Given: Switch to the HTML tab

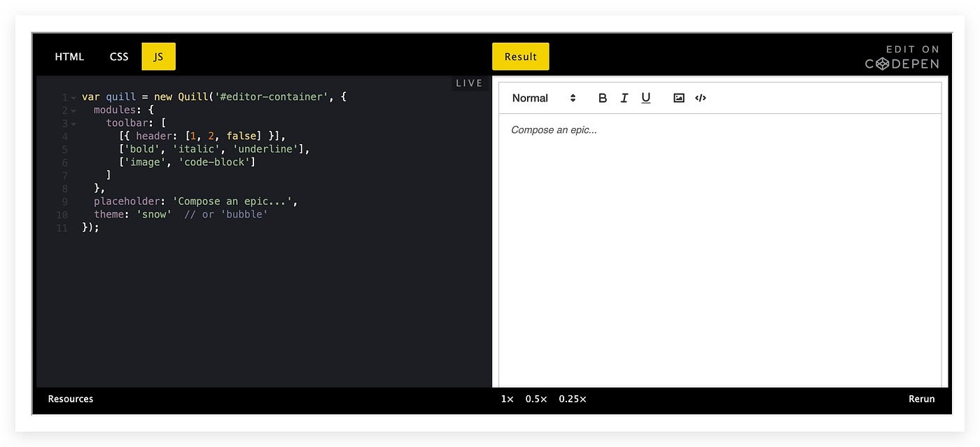Looking at the screenshot, I should [69, 57].
